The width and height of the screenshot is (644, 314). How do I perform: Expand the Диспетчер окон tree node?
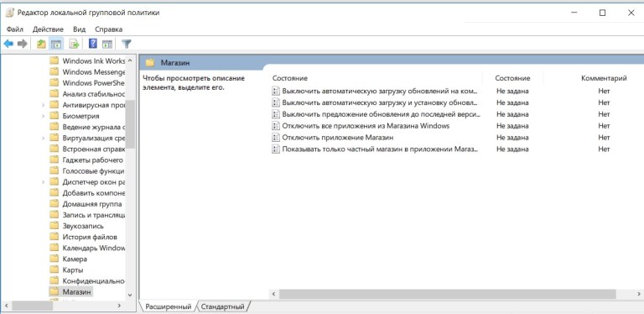(43, 181)
